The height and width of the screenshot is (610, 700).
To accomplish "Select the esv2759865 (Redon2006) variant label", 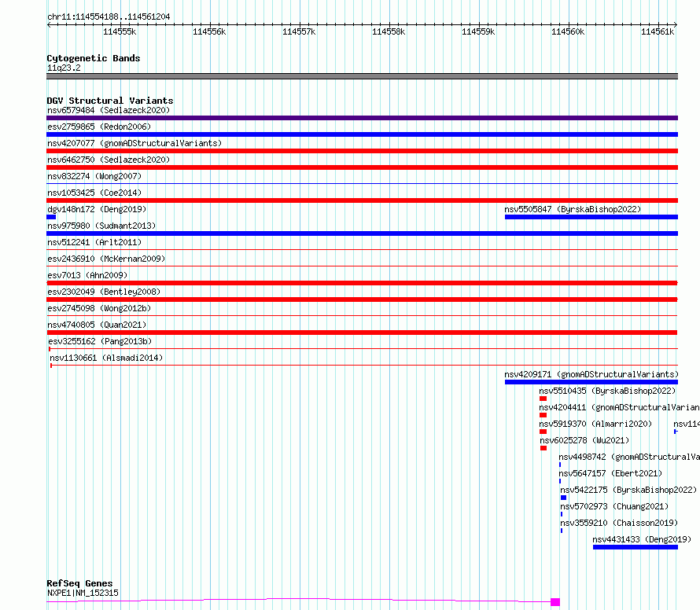I will pyautogui.click(x=99, y=127).
